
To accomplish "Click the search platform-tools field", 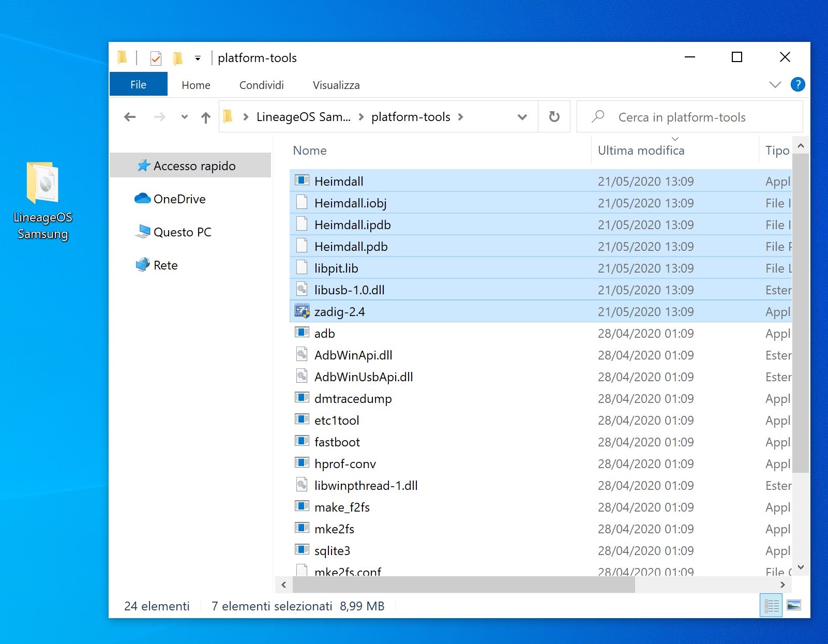I will [x=690, y=117].
